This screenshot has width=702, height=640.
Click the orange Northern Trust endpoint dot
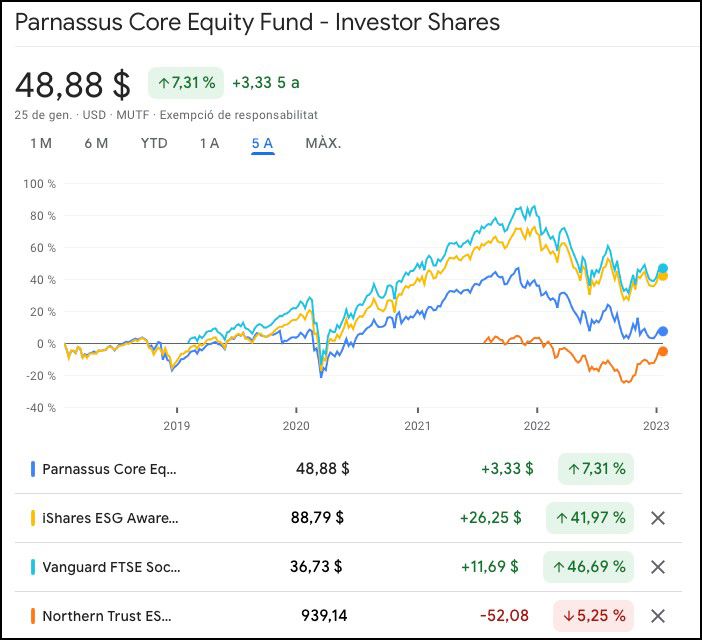662,351
